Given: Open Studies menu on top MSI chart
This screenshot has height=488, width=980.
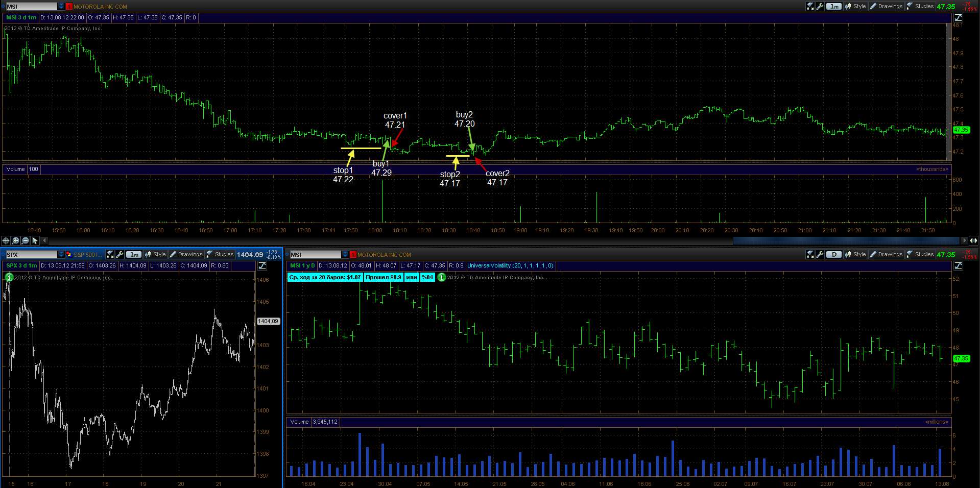Looking at the screenshot, I should tap(920, 6).
